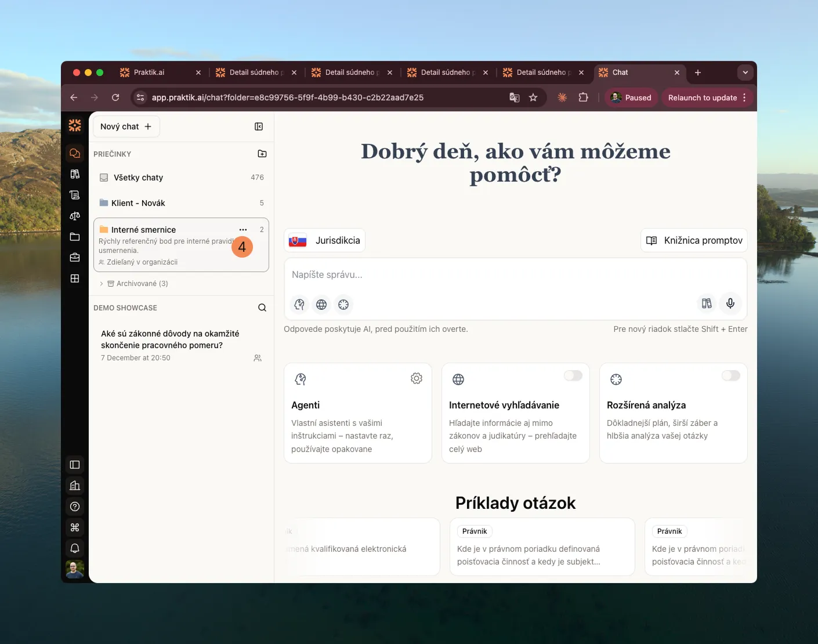The height and width of the screenshot is (644, 818).
Task: Open the Jurisdikcia dropdown
Action: pos(324,240)
